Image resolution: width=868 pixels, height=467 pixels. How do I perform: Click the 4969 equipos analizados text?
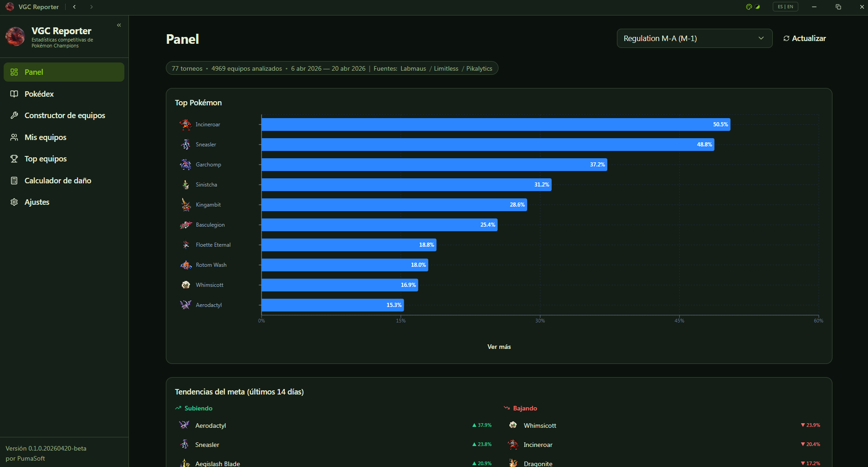pos(247,68)
